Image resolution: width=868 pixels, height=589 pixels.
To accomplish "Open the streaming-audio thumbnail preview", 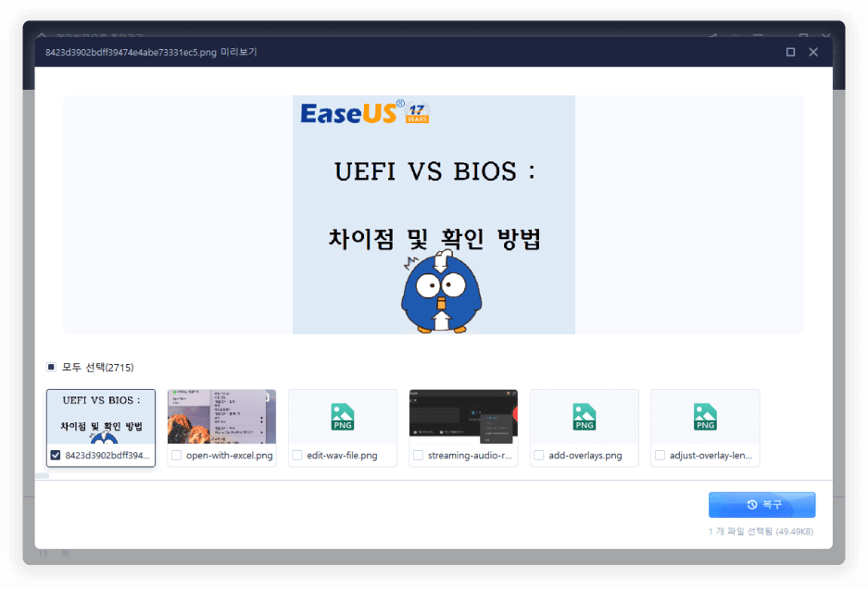I will coord(463,417).
